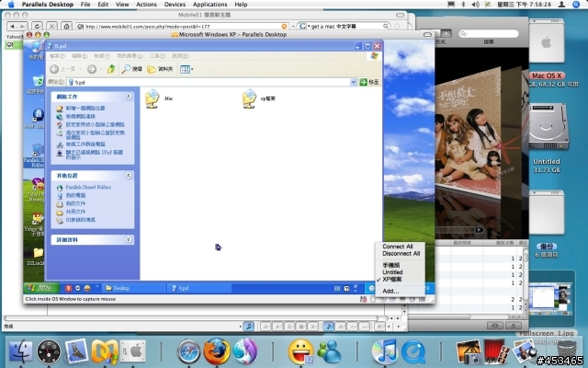The height and width of the screenshot is (368, 588).
Task: Click the iTunes eye visualizer button
Action: click(495, 326)
